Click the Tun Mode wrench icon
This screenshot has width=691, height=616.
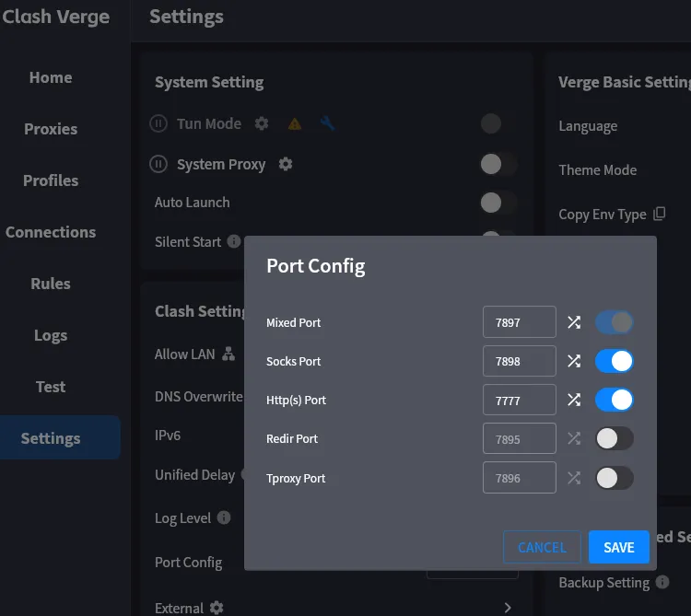pos(327,123)
